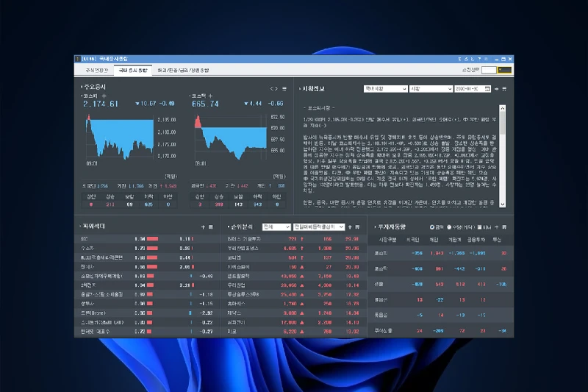Open the 전체 dropdown in 순위분석
588x392 pixels.
point(276,227)
